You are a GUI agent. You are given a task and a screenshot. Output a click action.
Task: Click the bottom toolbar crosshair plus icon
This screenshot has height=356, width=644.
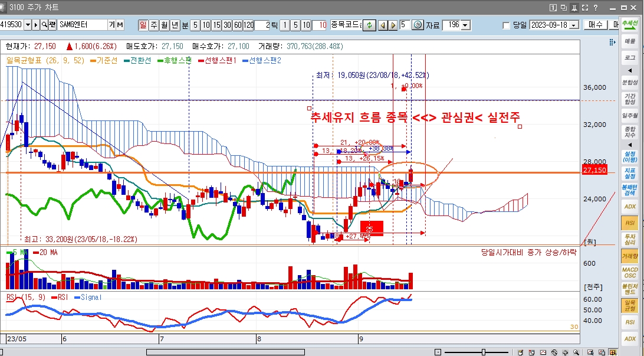(566, 352)
